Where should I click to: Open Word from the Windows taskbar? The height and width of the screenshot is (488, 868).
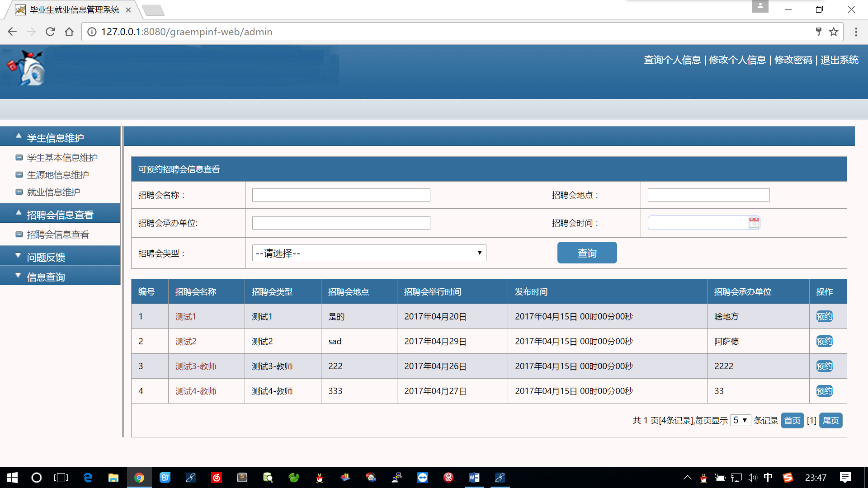[474, 478]
